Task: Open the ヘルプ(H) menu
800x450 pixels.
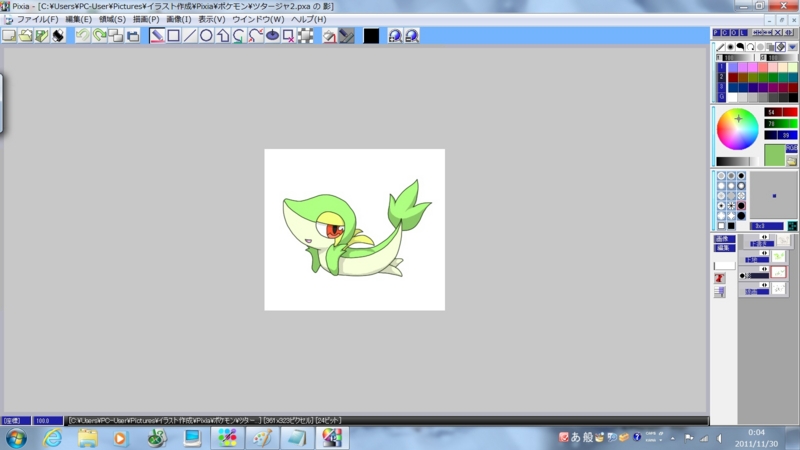Action: click(309, 19)
